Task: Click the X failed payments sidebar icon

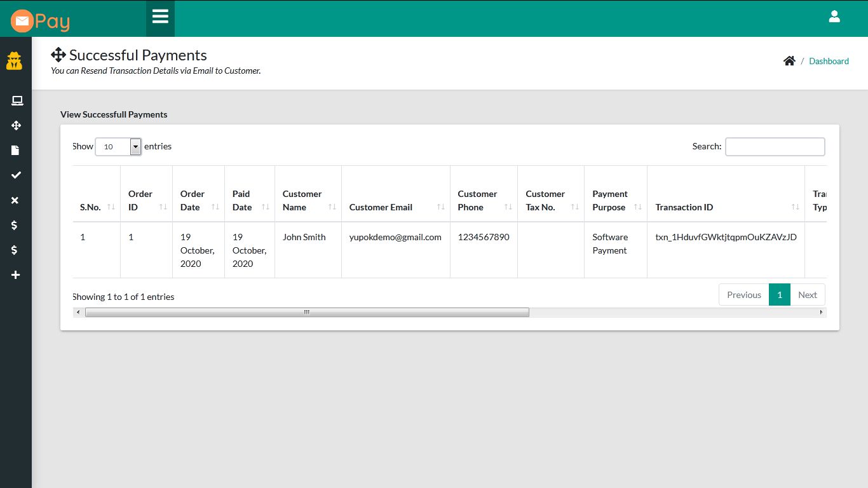Action: pyautogui.click(x=15, y=200)
